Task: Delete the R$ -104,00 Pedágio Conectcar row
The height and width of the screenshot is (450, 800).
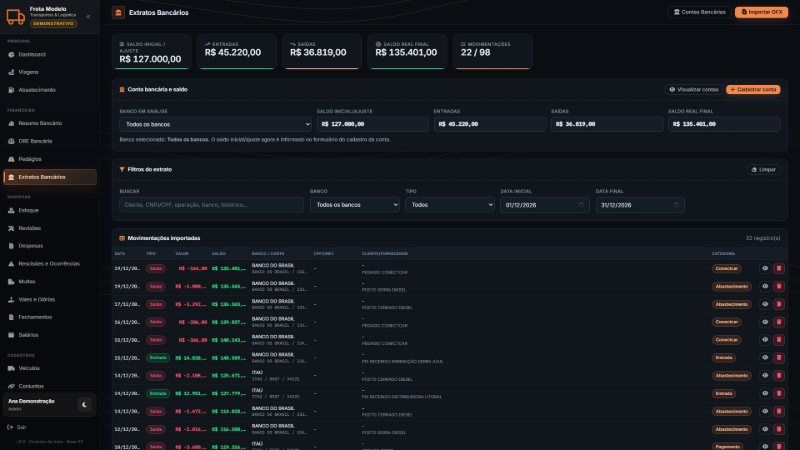Action: click(779, 268)
